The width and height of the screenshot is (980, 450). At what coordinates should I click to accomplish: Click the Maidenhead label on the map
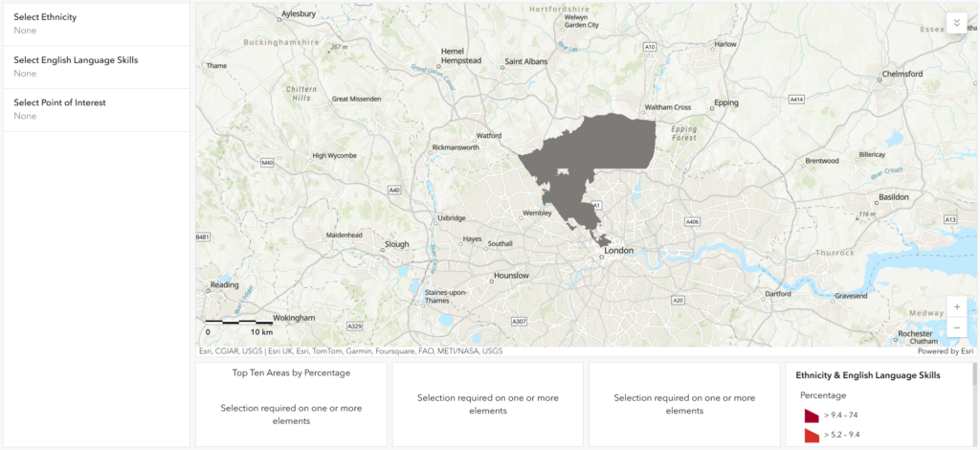click(x=344, y=235)
